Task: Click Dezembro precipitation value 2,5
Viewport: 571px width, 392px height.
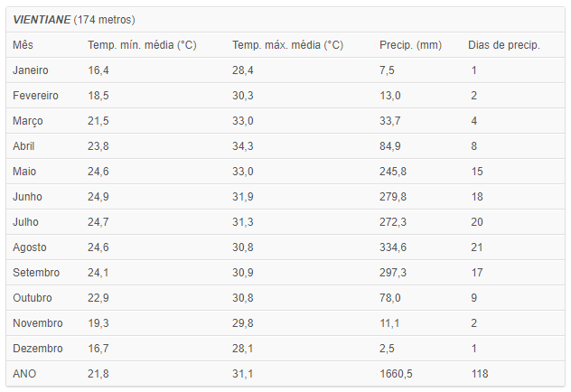Action: 387,349
